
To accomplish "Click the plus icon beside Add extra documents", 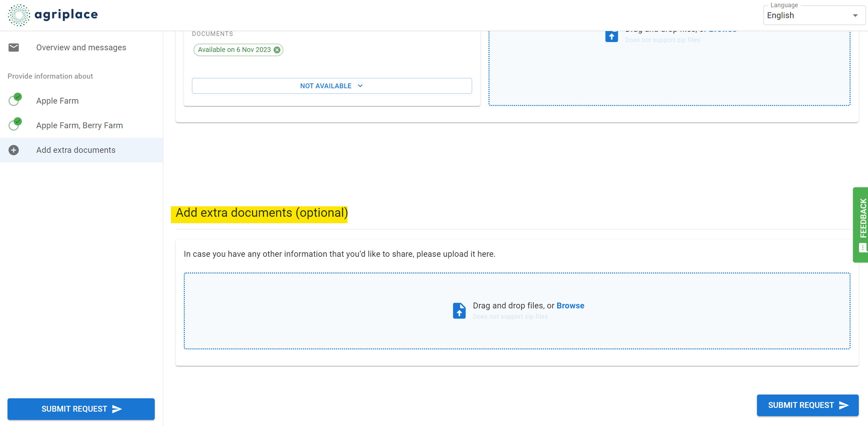I will 14,150.
